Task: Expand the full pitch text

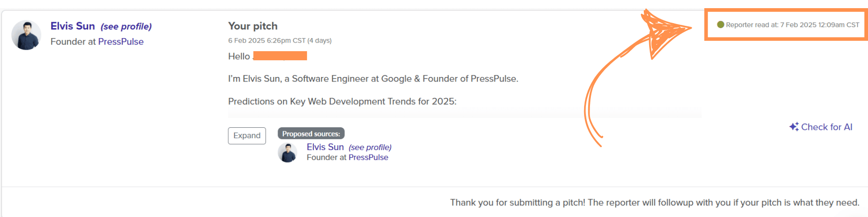Action: 247,135
